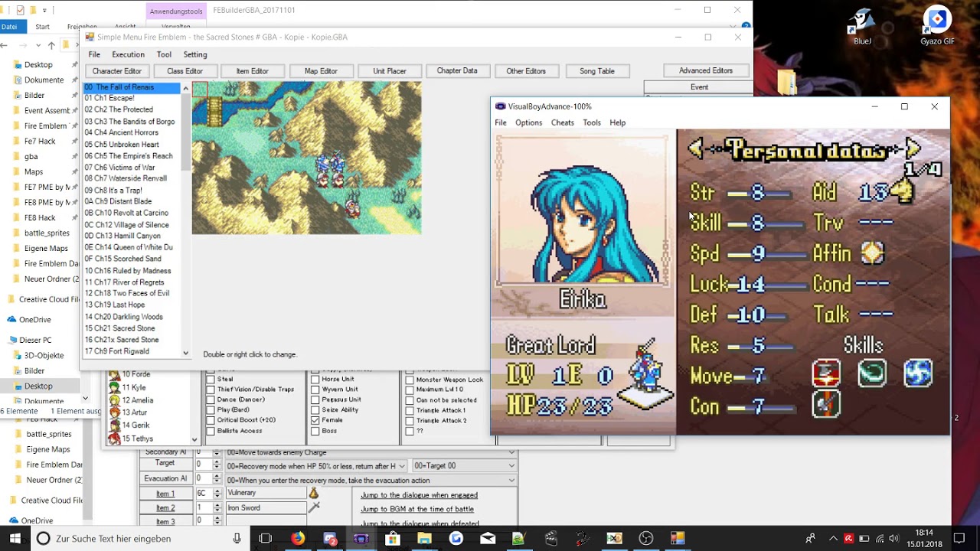
Task: Open Cheats menu in VisualBoyAdvance
Action: pos(562,122)
